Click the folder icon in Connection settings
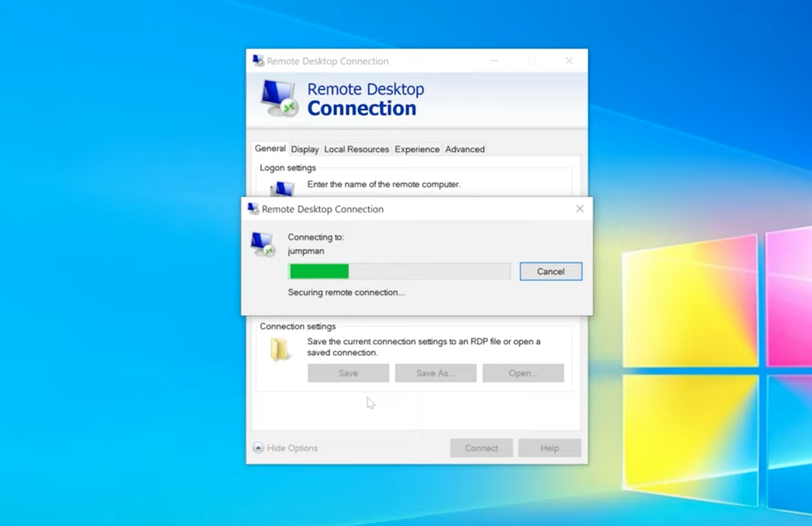 280,349
